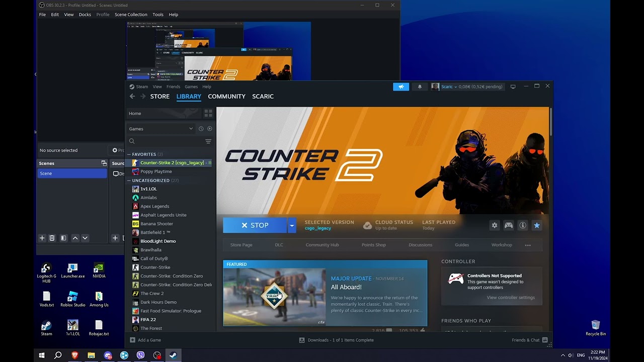Open the Games collection dropdown
Viewport: 644px width, 362px height.
[x=160, y=129]
